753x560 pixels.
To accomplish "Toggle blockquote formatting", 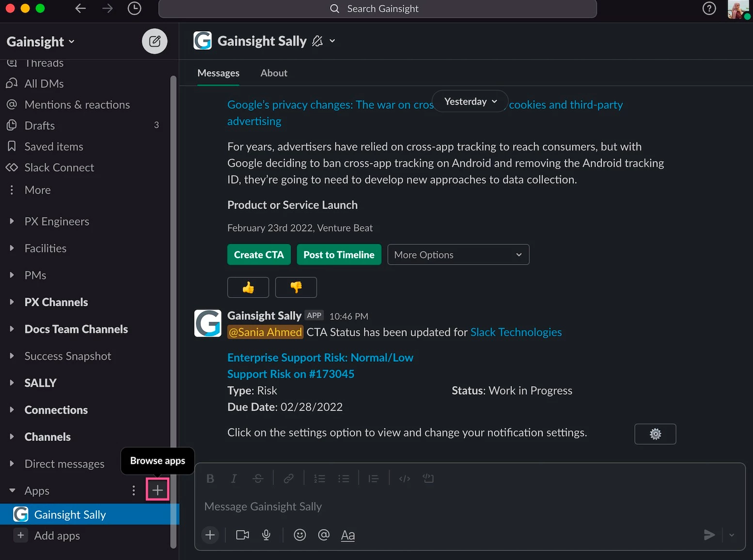I will [x=373, y=479].
